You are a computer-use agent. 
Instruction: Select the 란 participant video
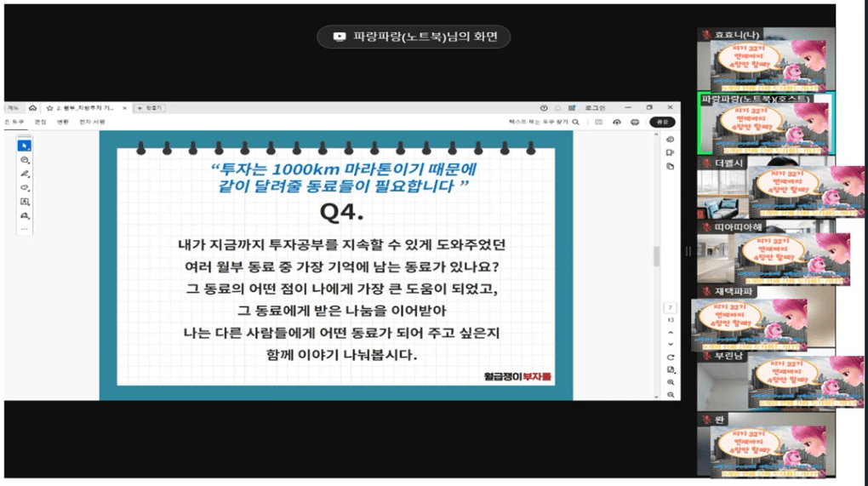[766, 446]
